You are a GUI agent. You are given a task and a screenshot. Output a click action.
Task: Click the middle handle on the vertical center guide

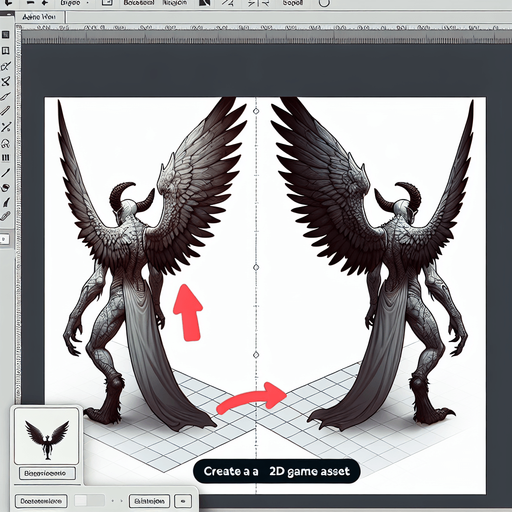point(256,267)
